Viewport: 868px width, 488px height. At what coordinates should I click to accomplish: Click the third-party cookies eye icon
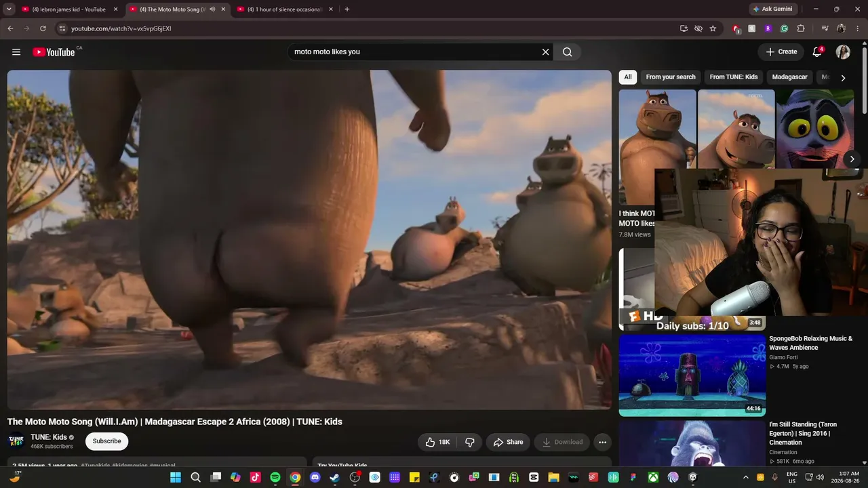tap(698, 28)
